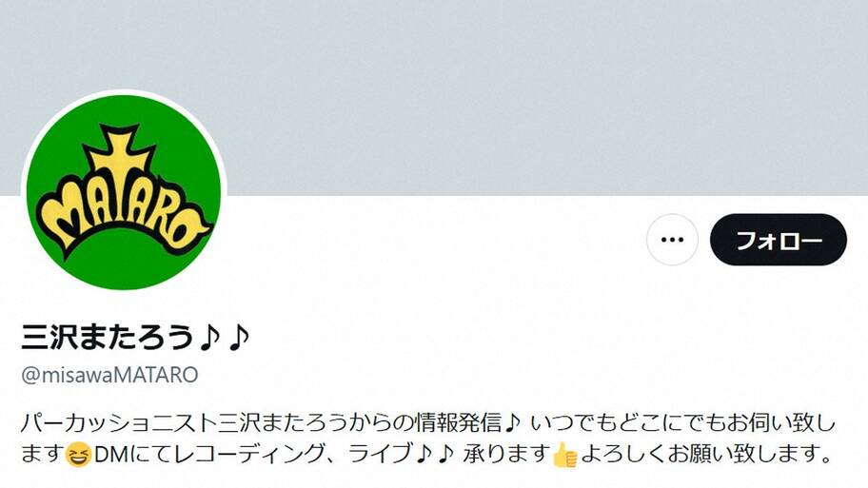Viewport: 868px width, 488px height.
Task: Click パーカッショニスト at bio start
Action: coord(119,424)
